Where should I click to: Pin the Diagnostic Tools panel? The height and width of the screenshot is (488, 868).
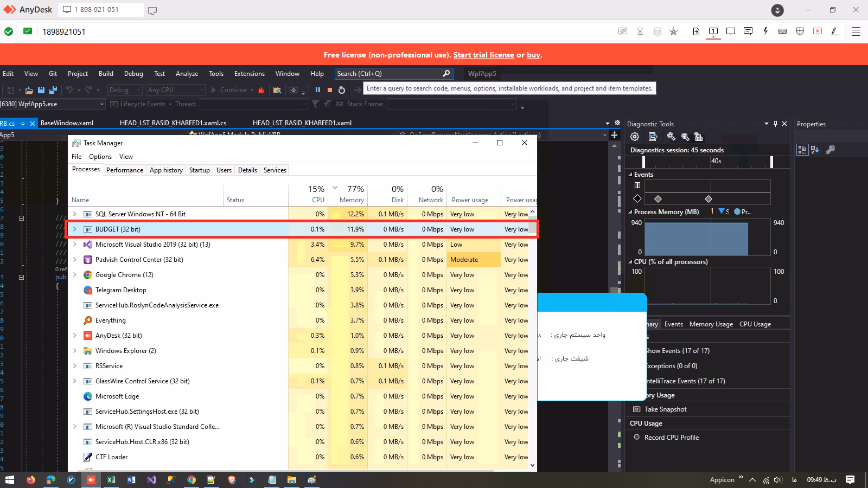[775, 124]
